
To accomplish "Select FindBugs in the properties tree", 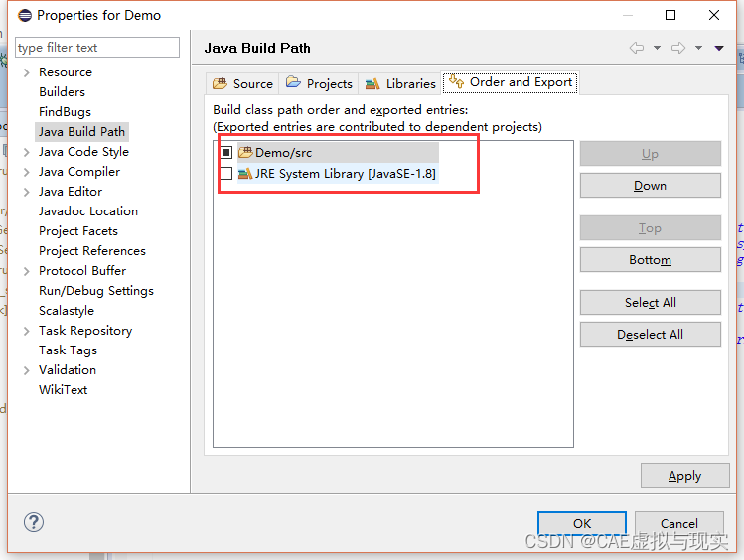I will (65, 112).
